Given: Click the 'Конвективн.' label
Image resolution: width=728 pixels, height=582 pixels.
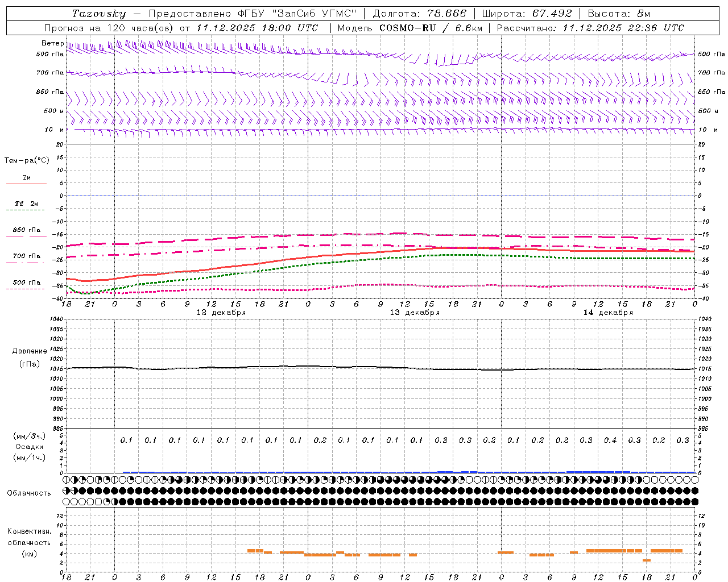Looking at the screenshot, I should pos(30,531).
